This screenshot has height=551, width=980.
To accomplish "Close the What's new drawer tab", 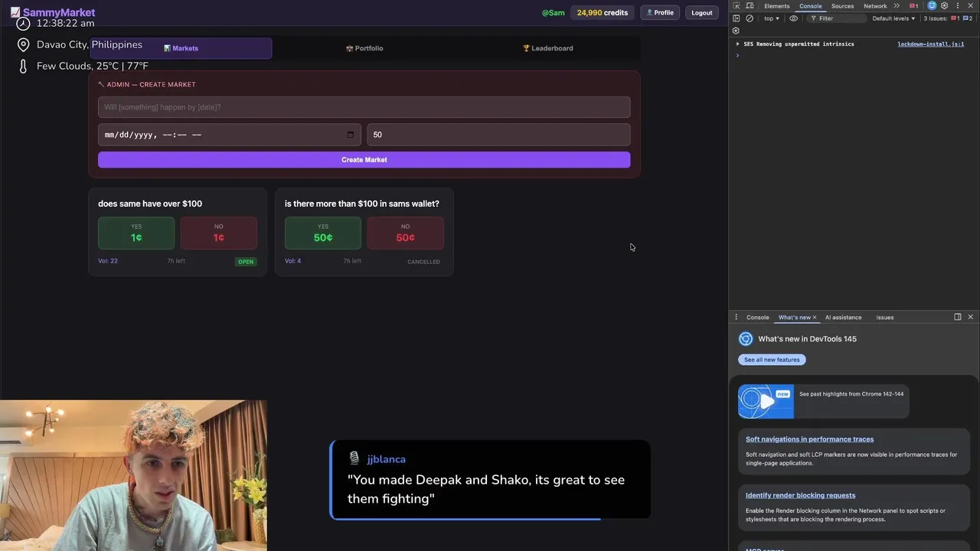I will (x=815, y=317).
